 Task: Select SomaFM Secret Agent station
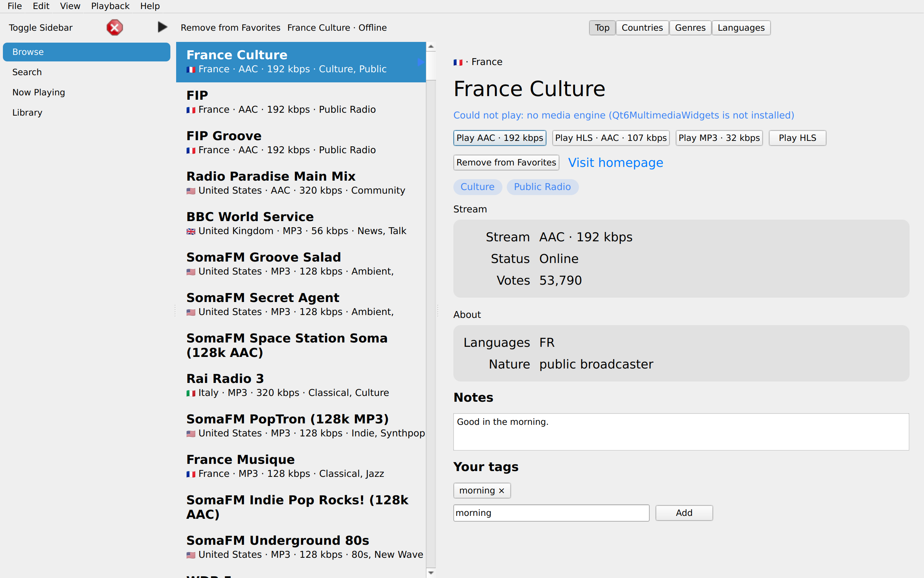[x=301, y=305]
